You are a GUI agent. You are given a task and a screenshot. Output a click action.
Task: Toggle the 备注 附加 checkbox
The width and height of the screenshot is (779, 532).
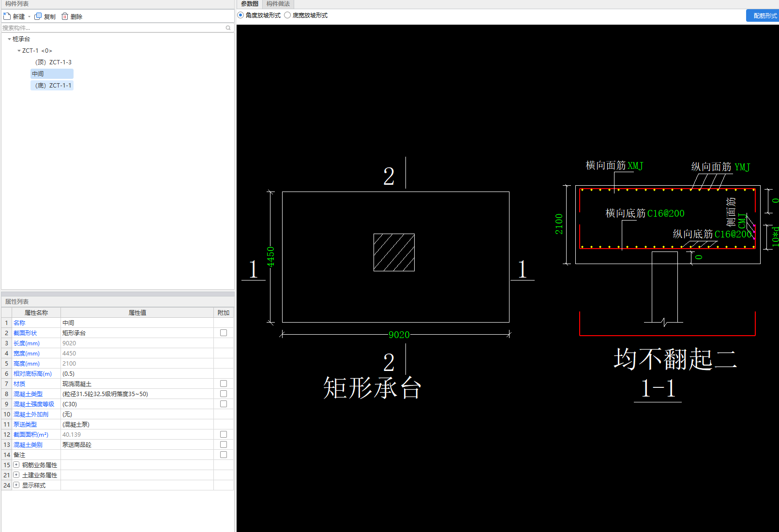(224, 455)
